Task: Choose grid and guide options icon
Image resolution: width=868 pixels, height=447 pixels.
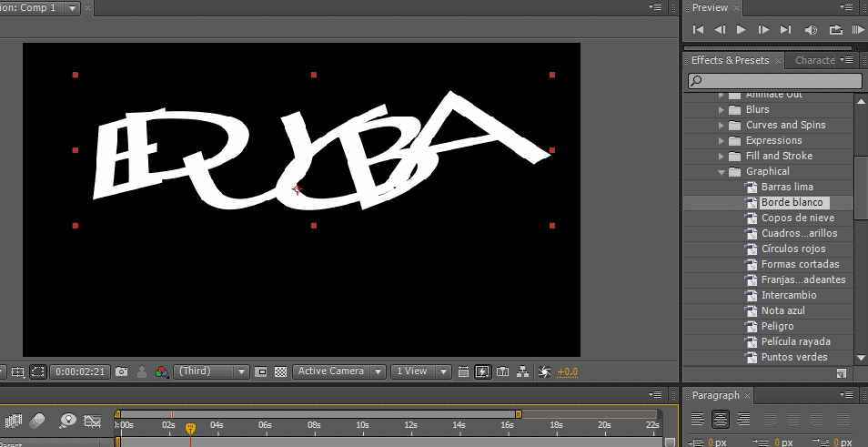Action: 17,371
